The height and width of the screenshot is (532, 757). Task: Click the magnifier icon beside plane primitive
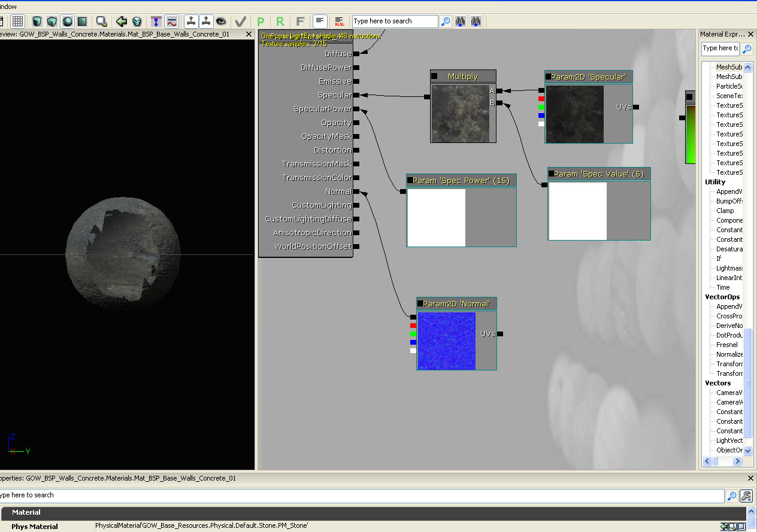point(102,22)
